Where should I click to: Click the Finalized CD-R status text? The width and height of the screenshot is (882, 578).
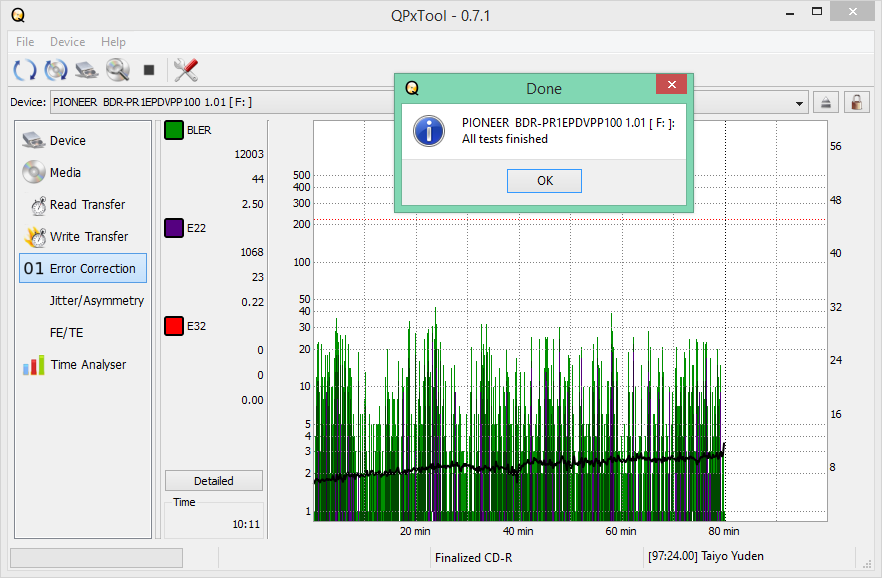(x=474, y=558)
